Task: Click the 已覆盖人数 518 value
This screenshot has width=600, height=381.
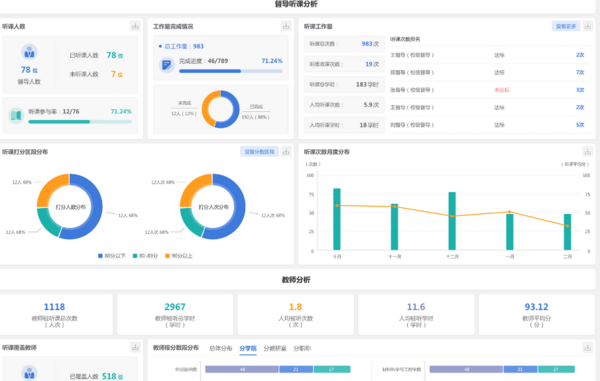Action: coord(112,376)
